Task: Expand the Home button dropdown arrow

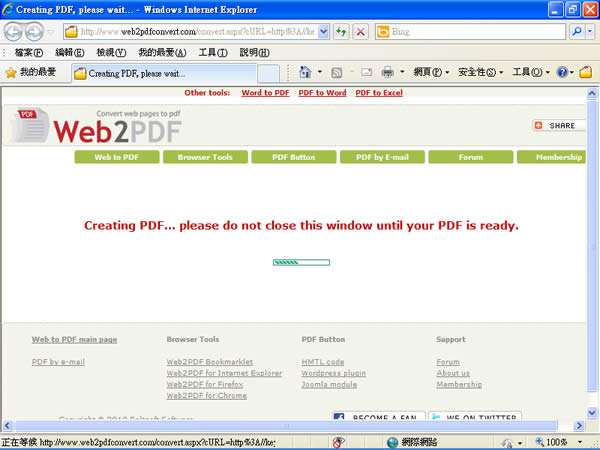Action: tap(320, 72)
